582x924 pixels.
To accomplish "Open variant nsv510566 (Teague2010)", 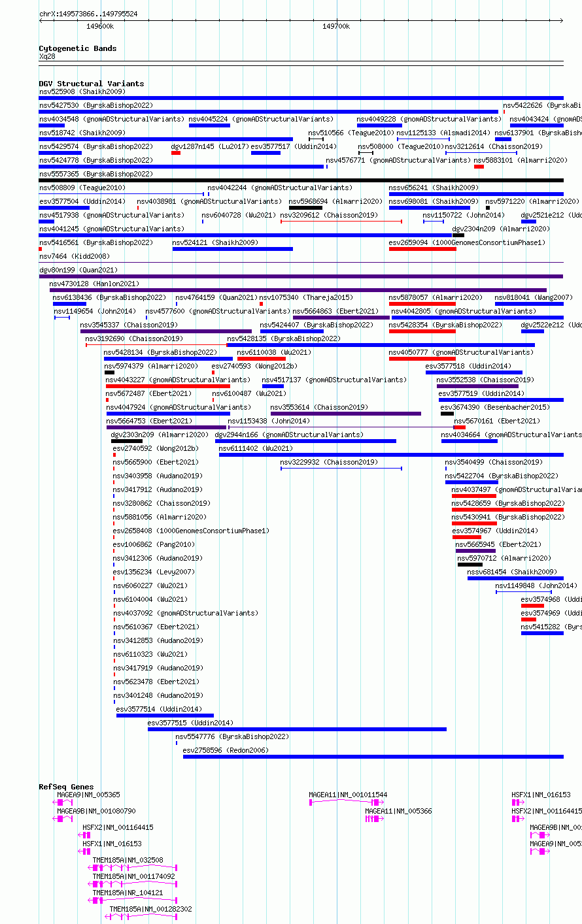I will pos(351,133).
